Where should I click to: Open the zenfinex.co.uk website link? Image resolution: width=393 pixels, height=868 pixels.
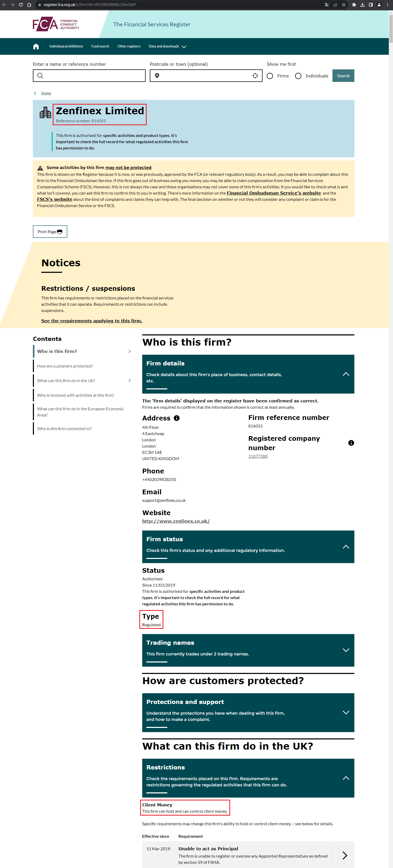pyautogui.click(x=176, y=521)
